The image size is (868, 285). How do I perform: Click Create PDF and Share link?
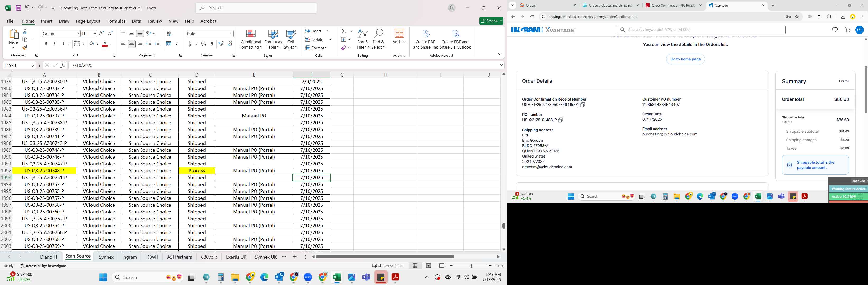pos(425,39)
